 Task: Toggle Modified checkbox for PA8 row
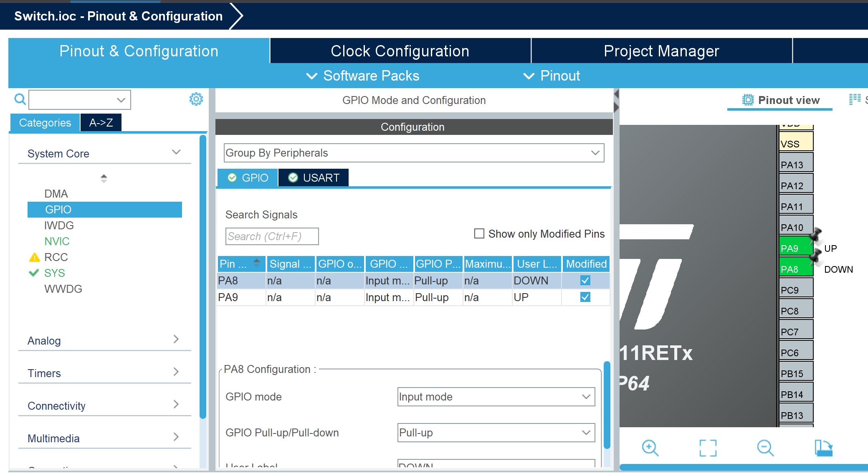coord(585,281)
